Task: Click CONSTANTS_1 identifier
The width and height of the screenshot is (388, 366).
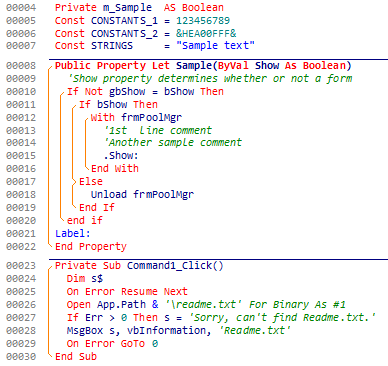Action: click(x=124, y=21)
